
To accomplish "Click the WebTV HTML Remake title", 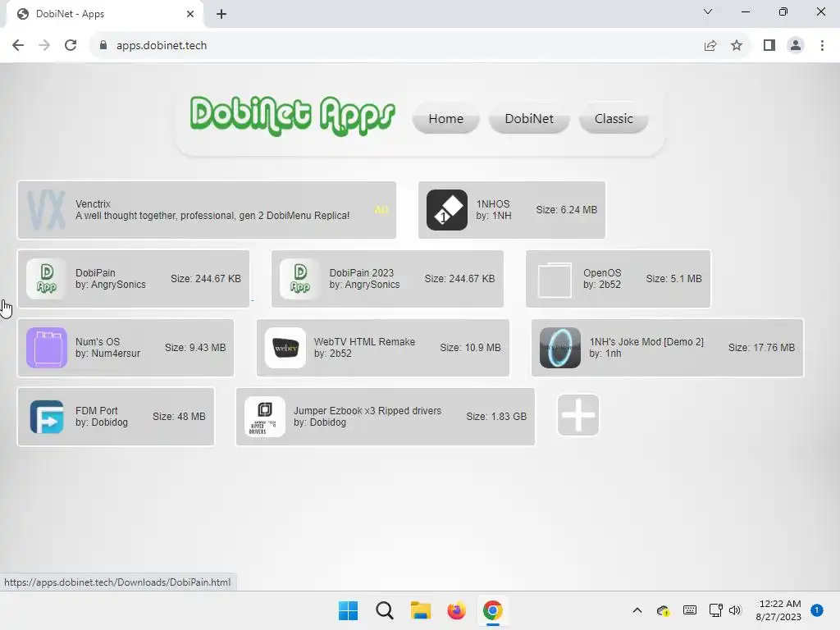I will point(364,342).
